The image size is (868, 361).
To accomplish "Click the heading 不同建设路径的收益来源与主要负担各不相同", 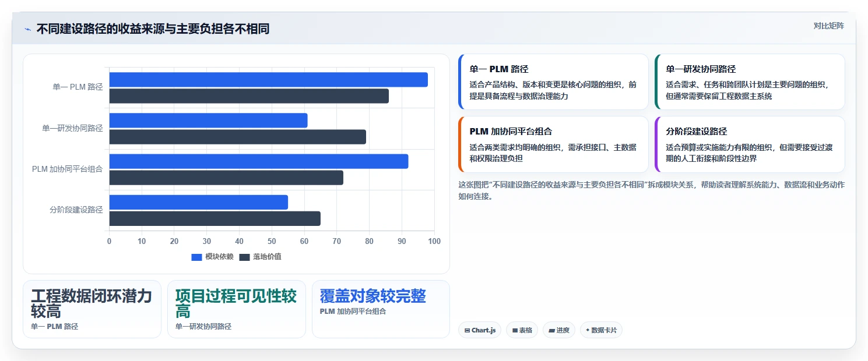I will tap(153, 29).
